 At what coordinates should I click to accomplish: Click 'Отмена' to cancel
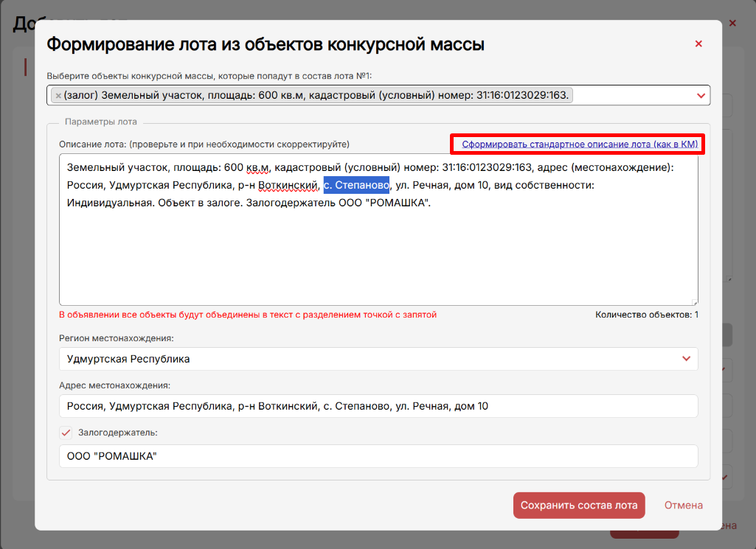click(683, 506)
